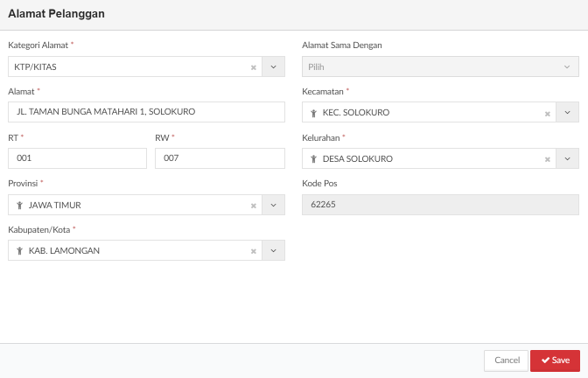Click the red Save button
This screenshot has width=588, height=378.
click(555, 360)
